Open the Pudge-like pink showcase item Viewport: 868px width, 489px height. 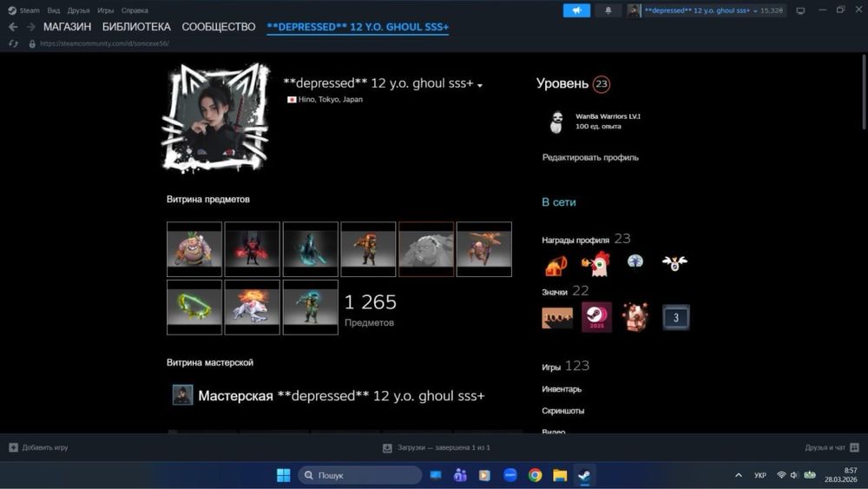tap(194, 249)
